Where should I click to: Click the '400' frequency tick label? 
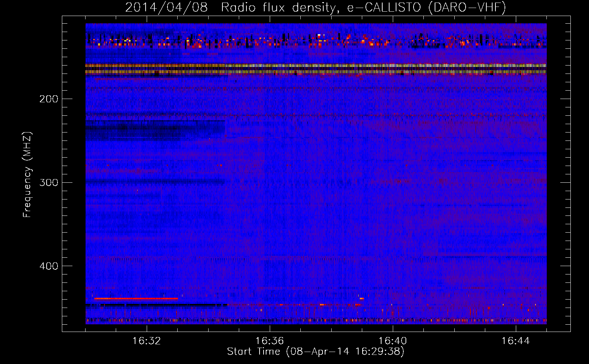[x=49, y=266]
